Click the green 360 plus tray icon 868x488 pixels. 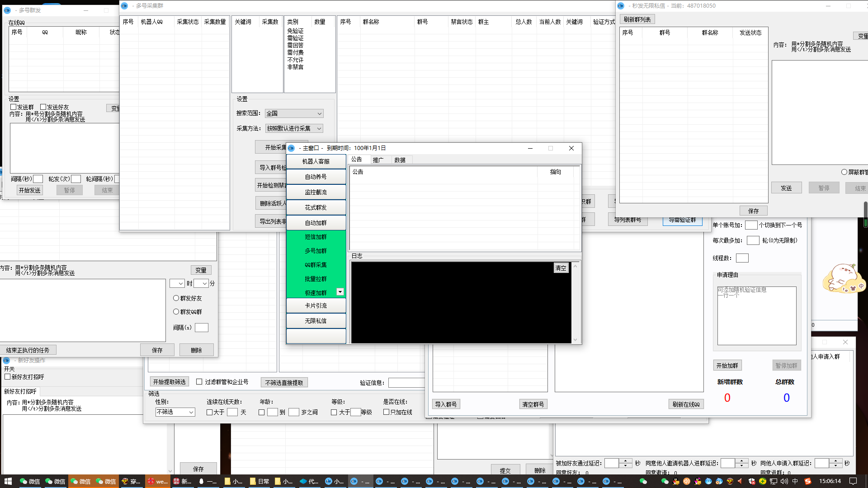pyautogui.click(x=763, y=481)
